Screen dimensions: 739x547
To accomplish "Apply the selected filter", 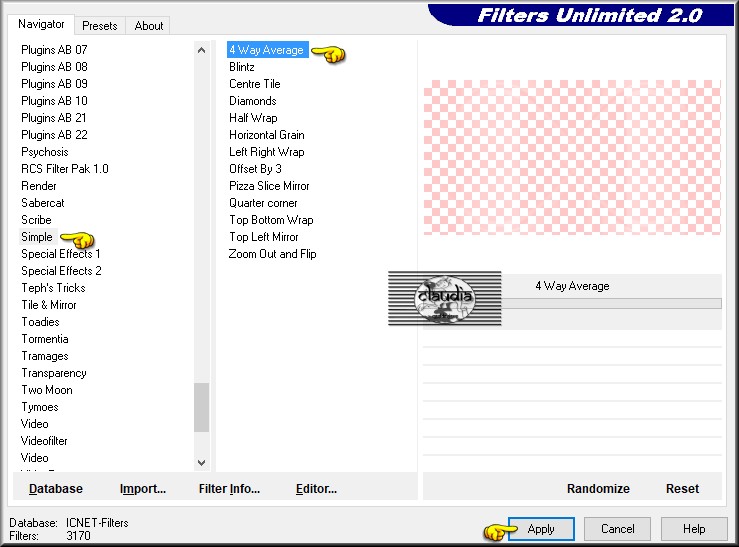I will pyautogui.click(x=541, y=529).
